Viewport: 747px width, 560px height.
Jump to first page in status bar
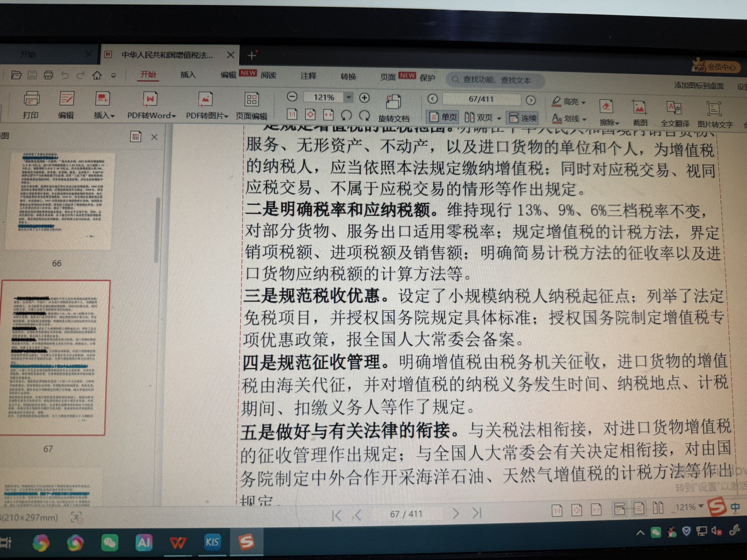pos(337,515)
